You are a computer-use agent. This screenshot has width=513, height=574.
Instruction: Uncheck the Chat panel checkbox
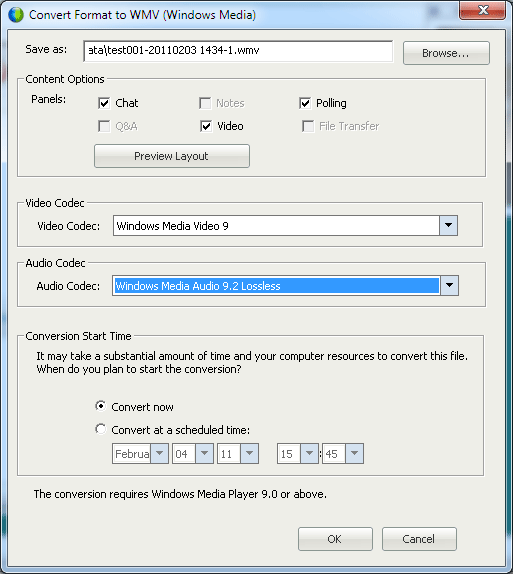[104, 103]
